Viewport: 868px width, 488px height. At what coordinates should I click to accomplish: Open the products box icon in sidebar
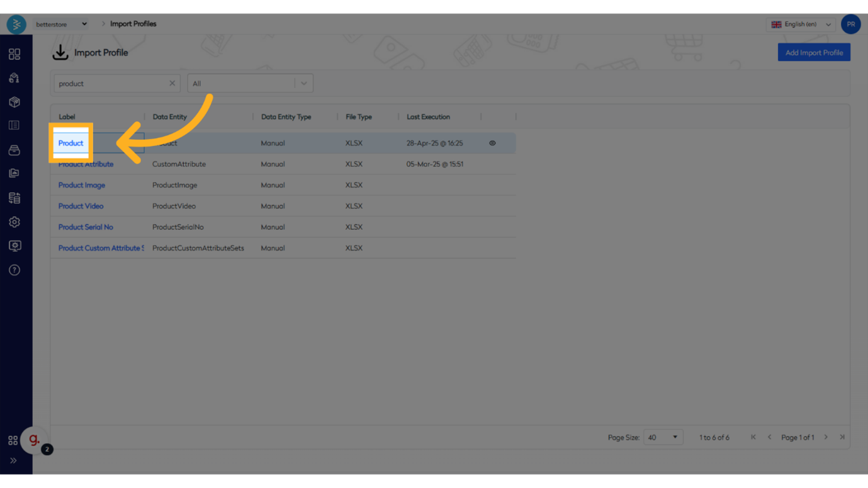(14, 102)
